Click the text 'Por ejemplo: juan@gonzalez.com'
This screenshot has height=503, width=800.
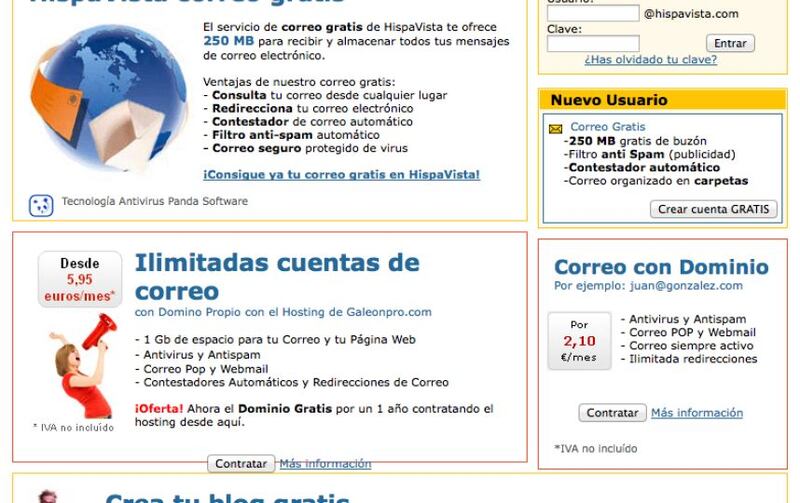tap(648, 286)
